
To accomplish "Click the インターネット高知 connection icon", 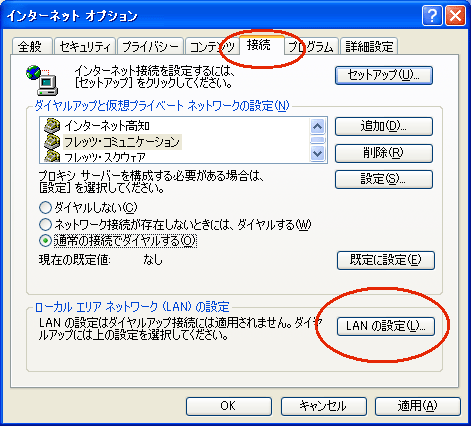I will [52, 126].
